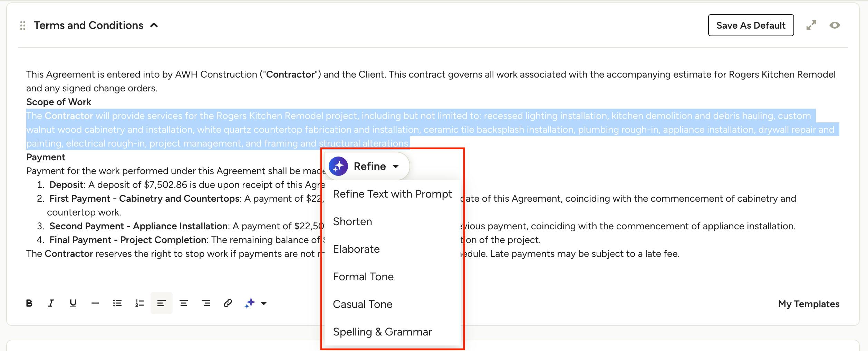The image size is (868, 351).
Task: Collapse the Terms and Conditions section
Action: coord(154,25)
